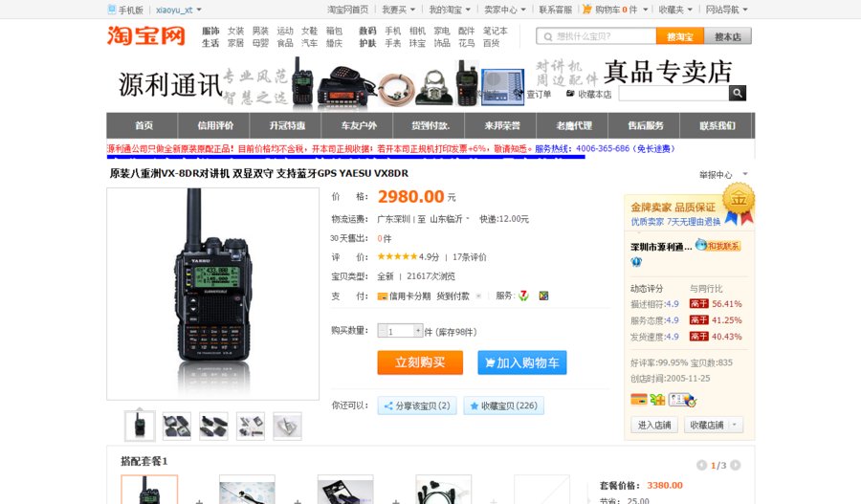This screenshot has width=861, height=504.
Task: Select the second product thumbnail
Action: pos(177,426)
